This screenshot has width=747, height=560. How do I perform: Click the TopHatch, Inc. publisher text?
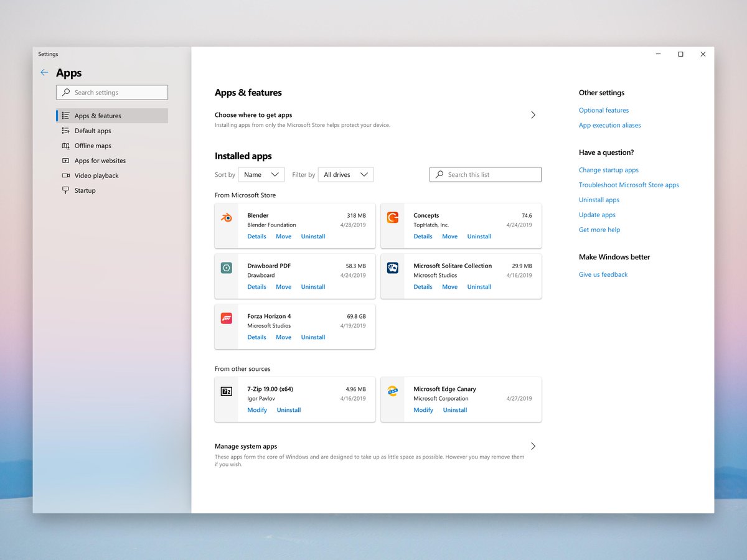pyautogui.click(x=431, y=225)
